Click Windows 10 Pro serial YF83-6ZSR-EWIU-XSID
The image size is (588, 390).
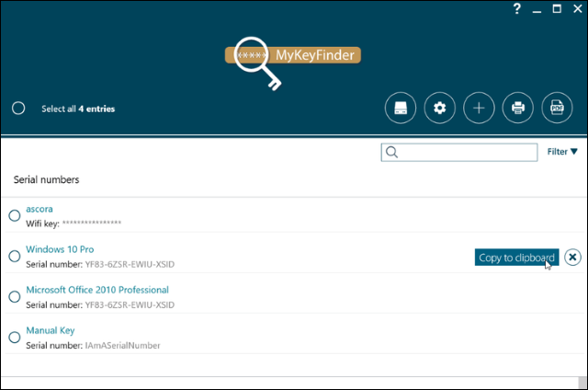130,264
